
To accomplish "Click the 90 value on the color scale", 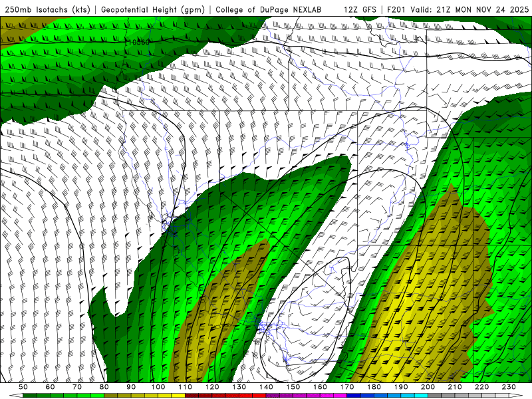I will click(x=131, y=387).
